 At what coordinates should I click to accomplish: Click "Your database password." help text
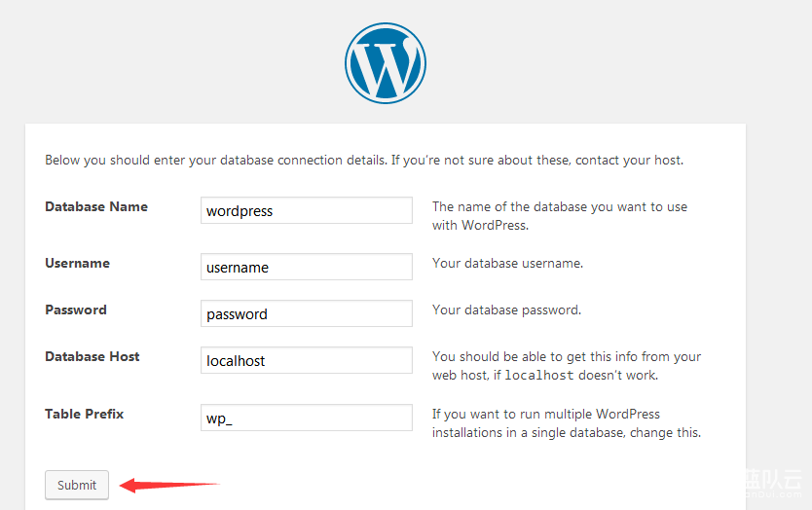(506, 310)
